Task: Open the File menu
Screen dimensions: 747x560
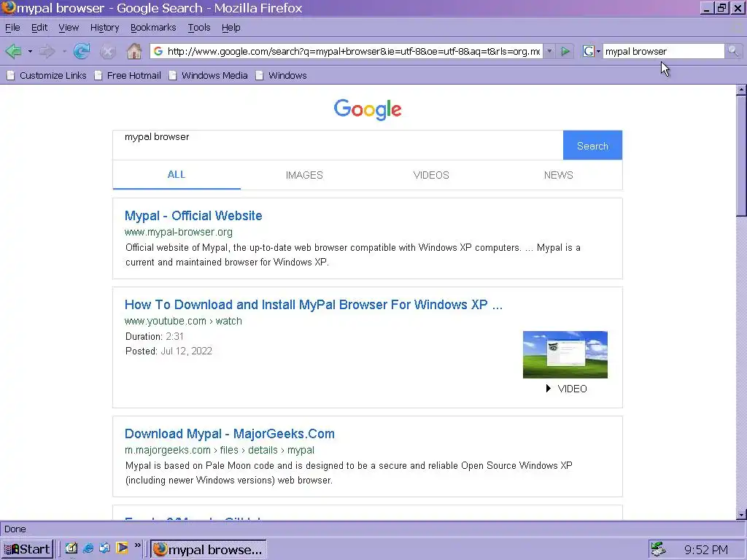Action: (12, 28)
